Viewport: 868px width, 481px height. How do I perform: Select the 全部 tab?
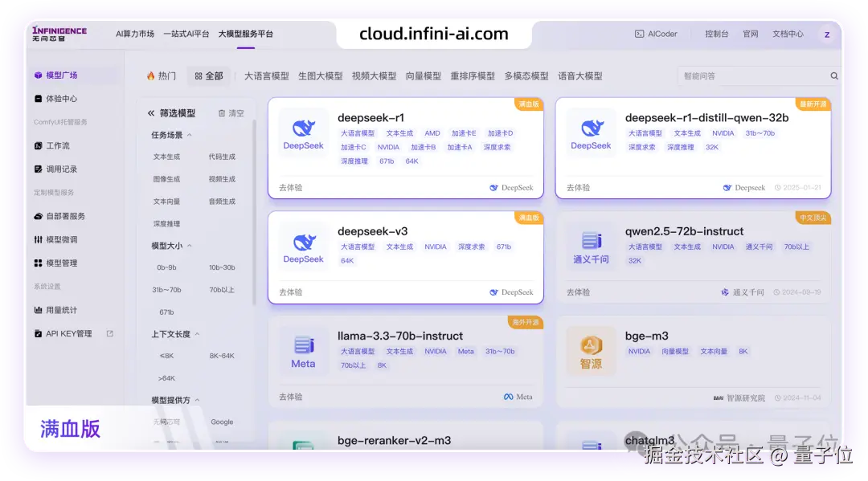[209, 75]
